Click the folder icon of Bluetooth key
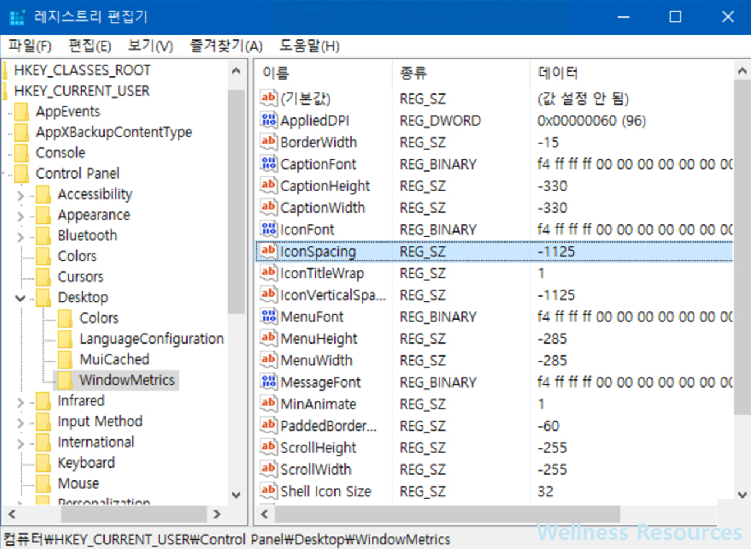 tap(43, 236)
